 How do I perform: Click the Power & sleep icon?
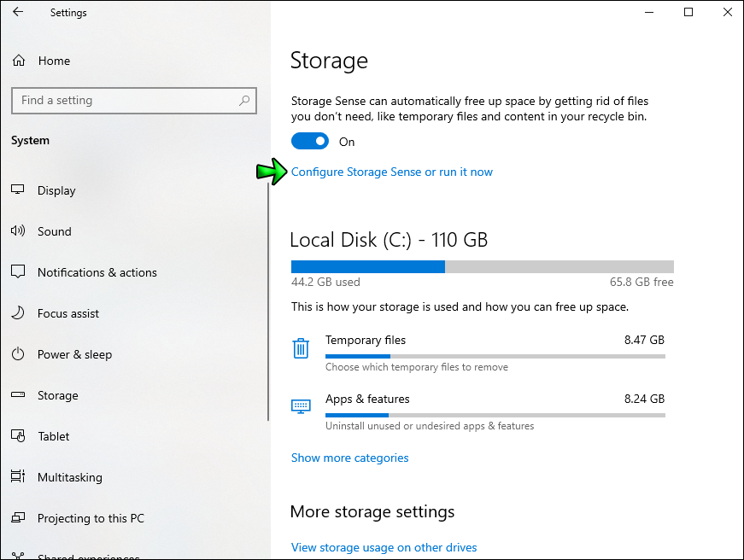coord(18,354)
